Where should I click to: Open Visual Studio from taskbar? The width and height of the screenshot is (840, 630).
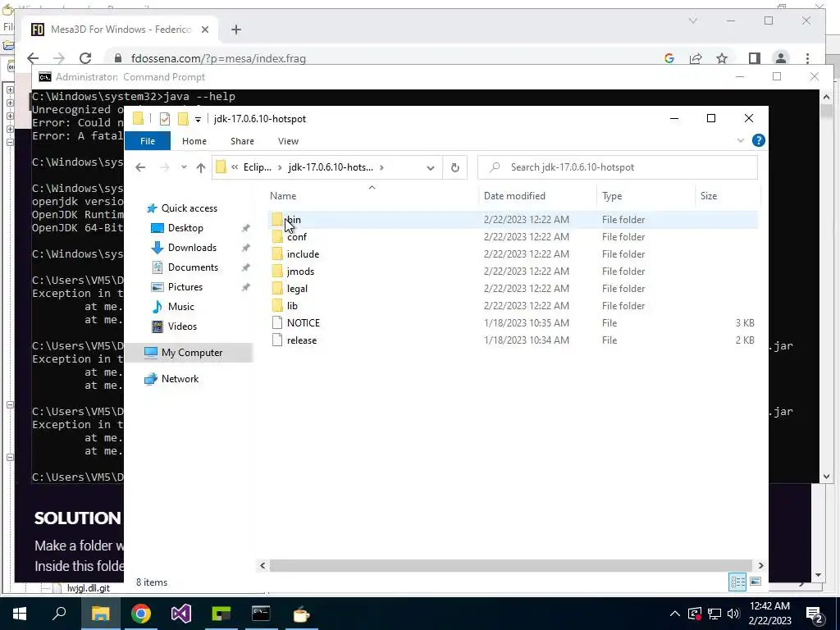point(181,614)
